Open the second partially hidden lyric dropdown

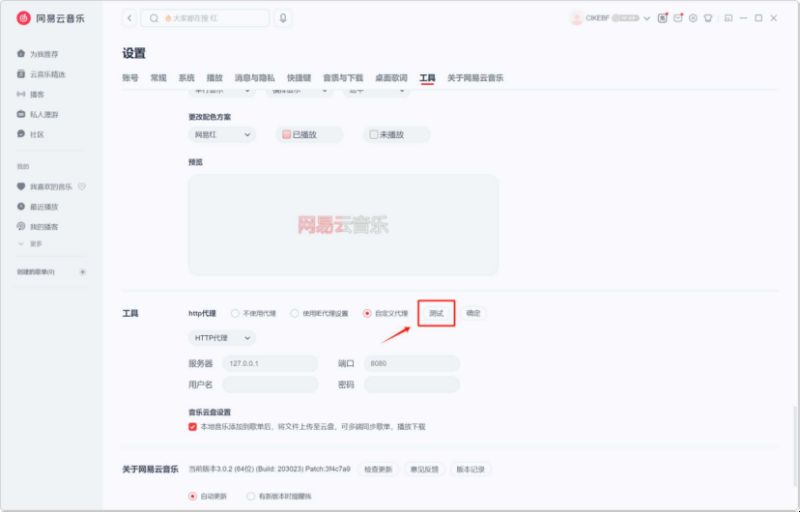click(x=299, y=92)
